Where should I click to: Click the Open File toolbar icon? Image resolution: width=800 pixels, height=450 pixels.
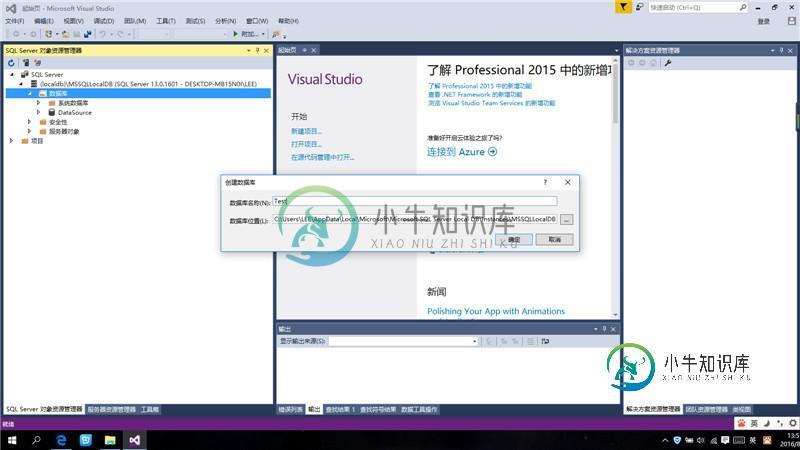point(65,34)
